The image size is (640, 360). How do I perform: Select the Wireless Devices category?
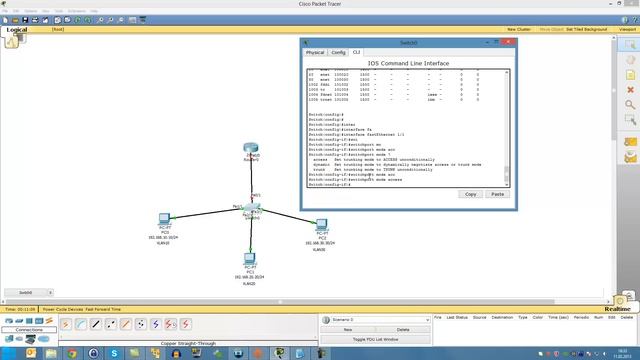pos(39,321)
